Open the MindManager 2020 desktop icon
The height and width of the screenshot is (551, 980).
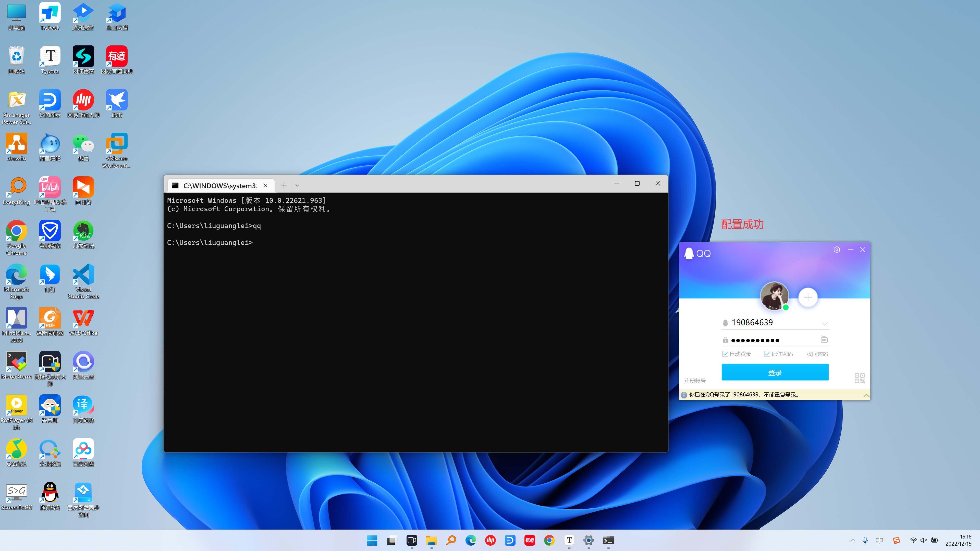click(16, 325)
